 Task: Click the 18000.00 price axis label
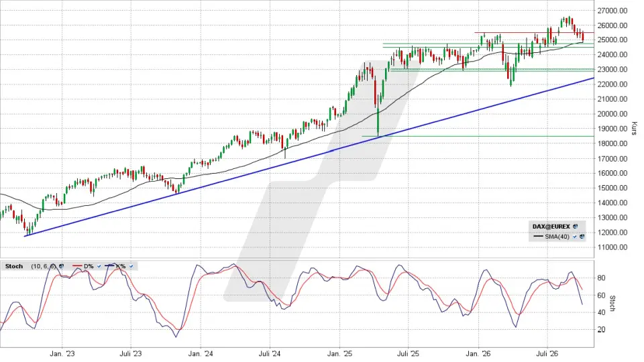pyautogui.click(x=612, y=143)
